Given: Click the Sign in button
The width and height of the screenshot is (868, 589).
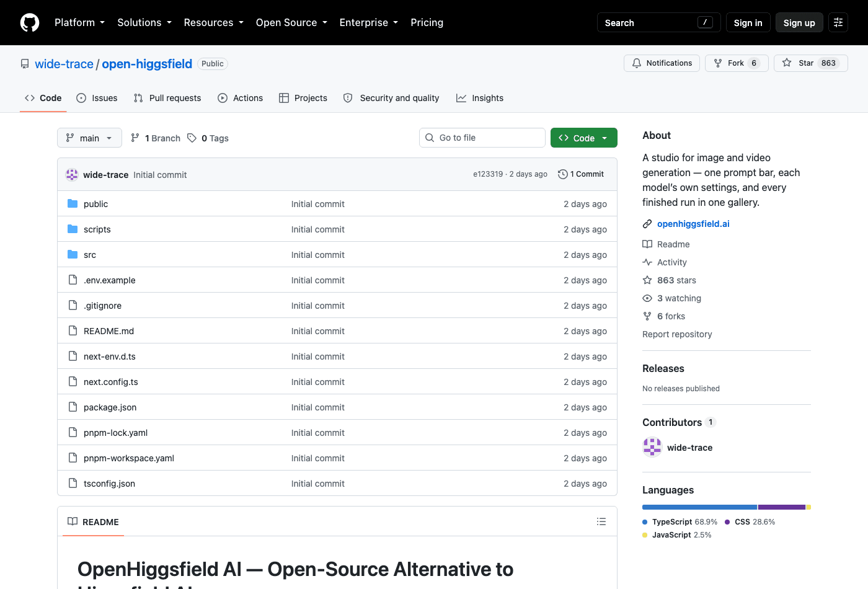Looking at the screenshot, I should tap(748, 22).
